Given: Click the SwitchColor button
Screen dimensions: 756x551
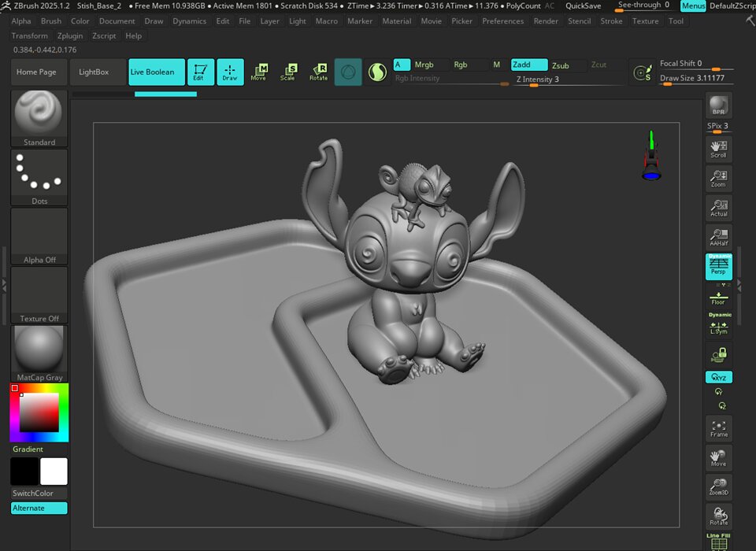Looking at the screenshot, I should tap(39, 494).
